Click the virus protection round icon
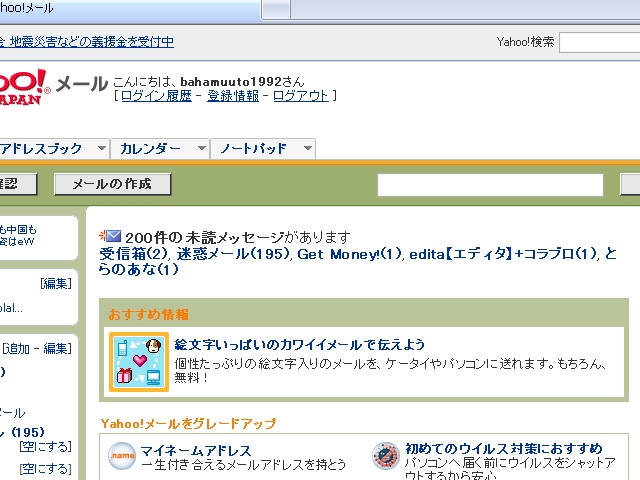640x480 pixels. click(386, 456)
